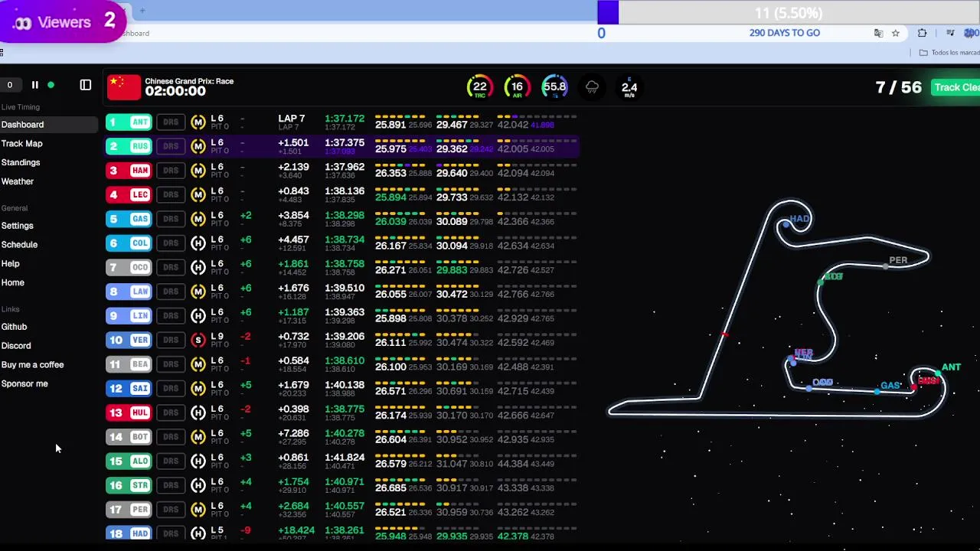The image size is (980, 551).
Task: Click the 7 / 56 lap counter
Action: 898,87
